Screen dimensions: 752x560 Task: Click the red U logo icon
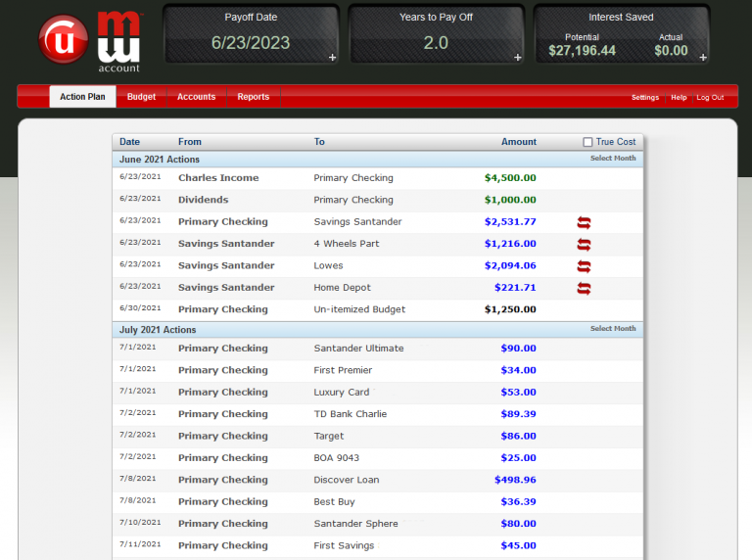point(65,39)
